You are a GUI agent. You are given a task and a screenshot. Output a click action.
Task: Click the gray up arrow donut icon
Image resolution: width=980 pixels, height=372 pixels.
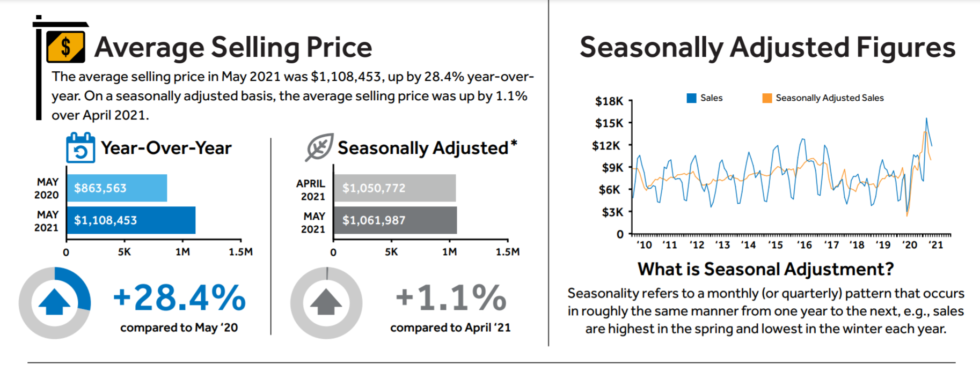(x=326, y=303)
